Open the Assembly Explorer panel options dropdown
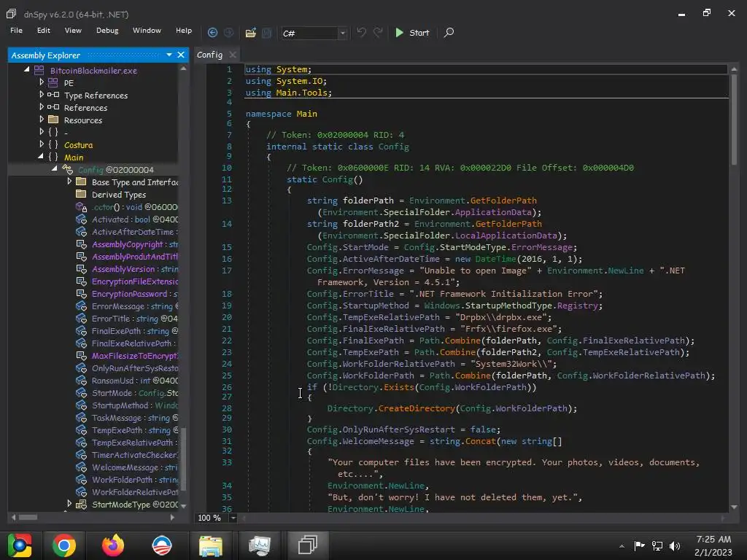 point(169,55)
